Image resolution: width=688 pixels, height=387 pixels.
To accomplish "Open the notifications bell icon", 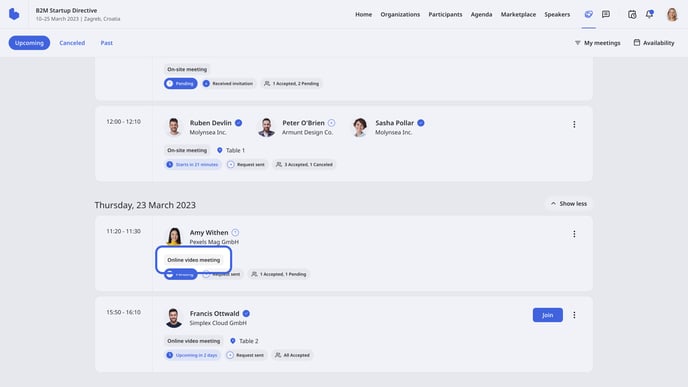I will click(x=649, y=14).
